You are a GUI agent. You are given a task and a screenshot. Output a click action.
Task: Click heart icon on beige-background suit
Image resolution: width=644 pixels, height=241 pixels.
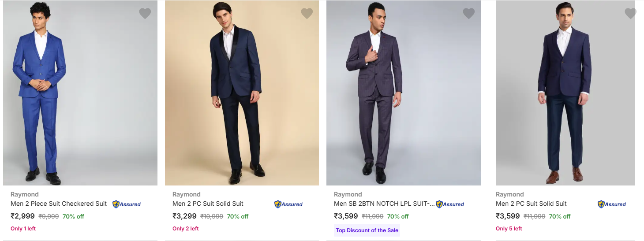coord(307,14)
